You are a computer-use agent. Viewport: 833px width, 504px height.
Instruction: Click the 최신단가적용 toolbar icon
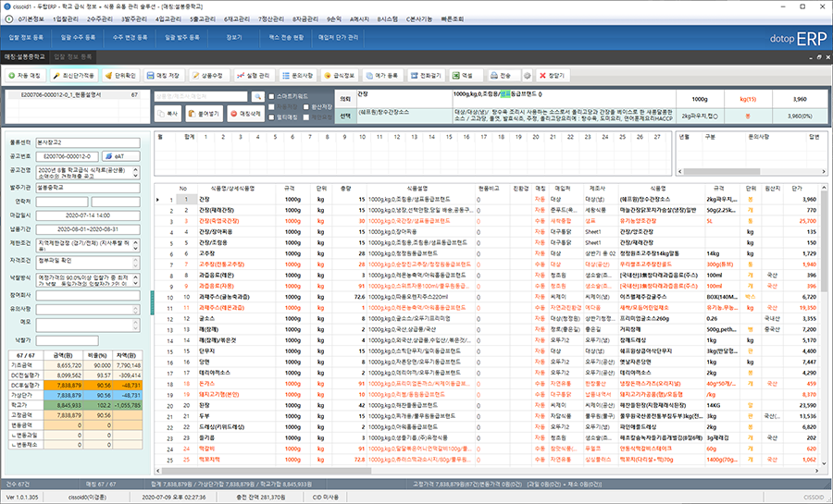click(77, 74)
